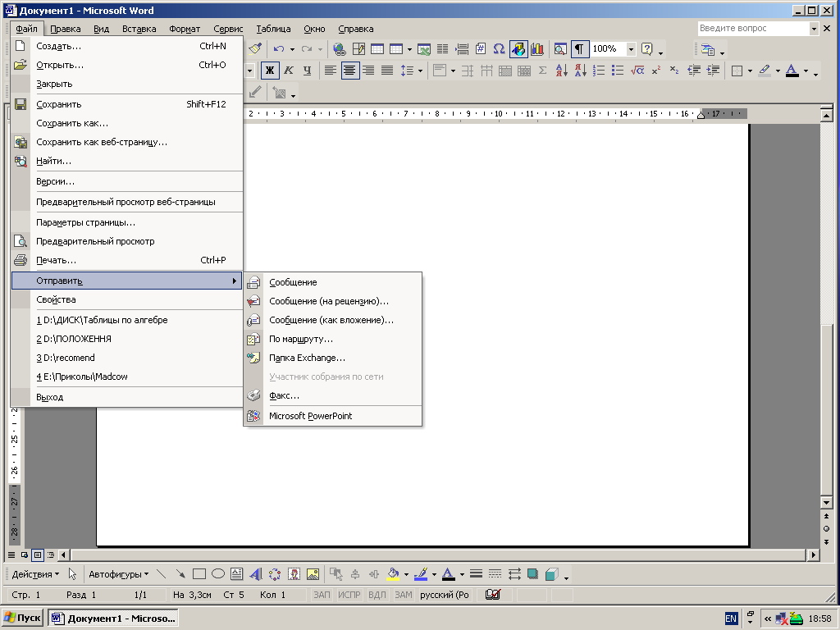Open recent file E:\Приколы\Madcow
Screen dimensions: 840x630
(127, 377)
